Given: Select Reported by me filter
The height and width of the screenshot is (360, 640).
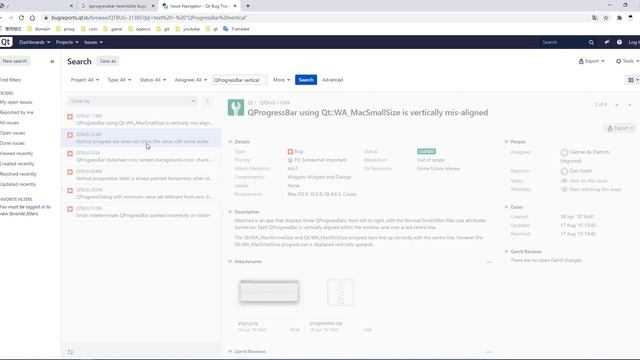Looking at the screenshot, I should click(17, 112).
